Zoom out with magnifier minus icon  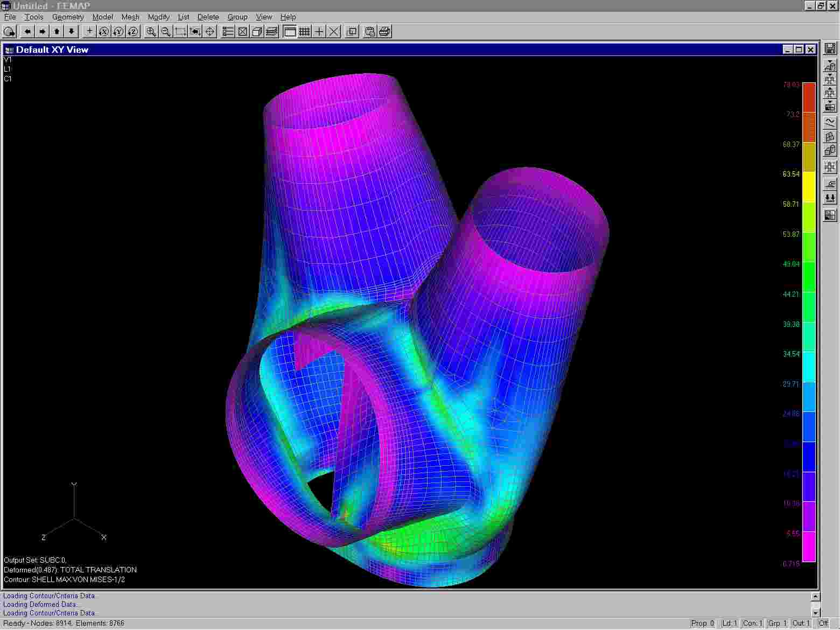(166, 31)
